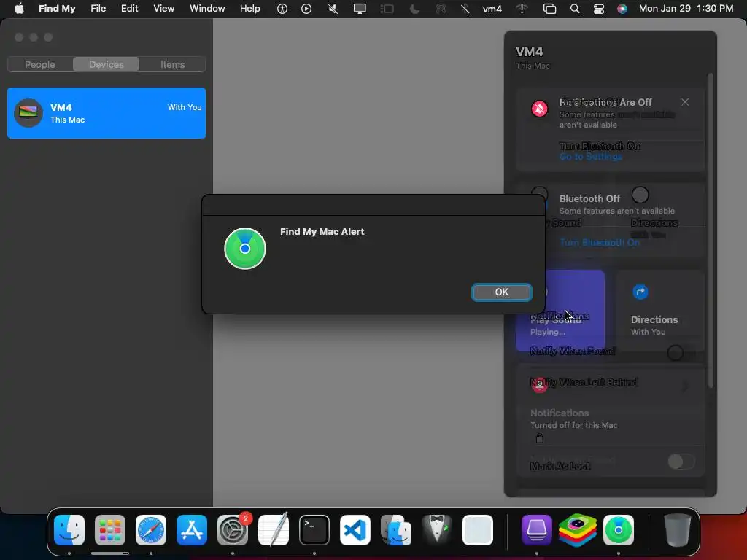Open the Find My application menu

(57, 9)
